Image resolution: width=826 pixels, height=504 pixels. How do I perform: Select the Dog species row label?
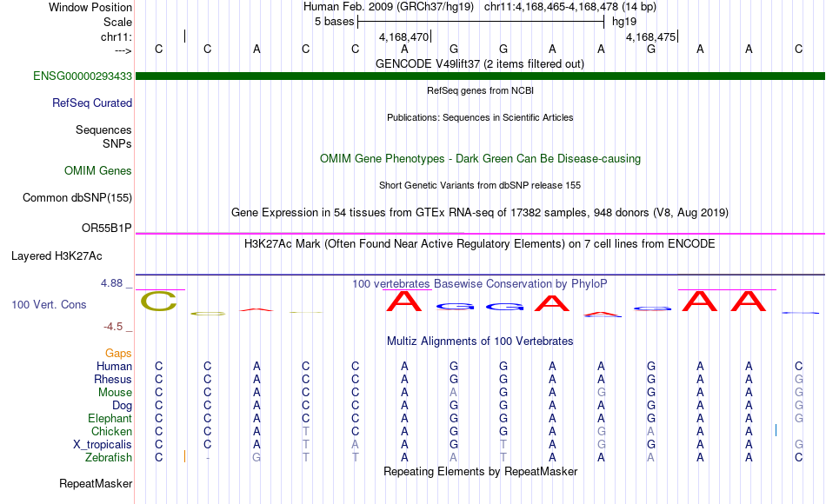pos(122,405)
